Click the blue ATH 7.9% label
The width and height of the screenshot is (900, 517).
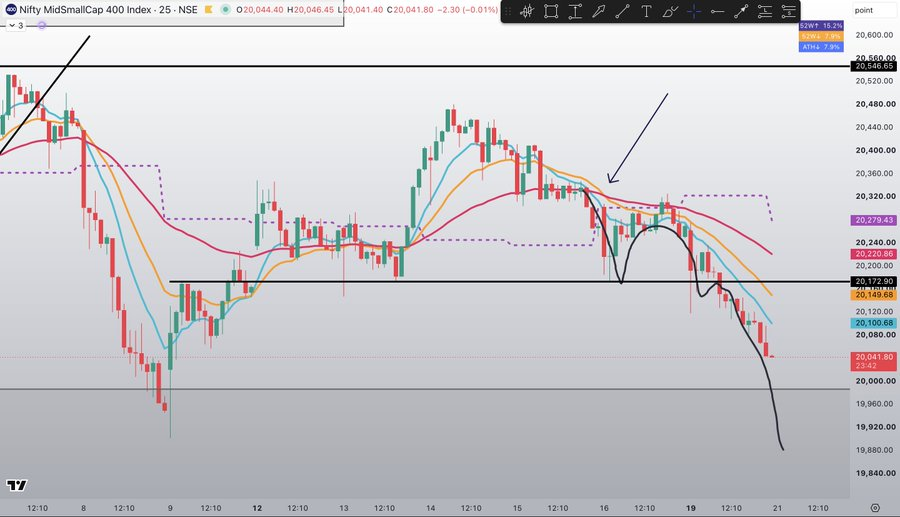pyautogui.click(x=821, y=47)
